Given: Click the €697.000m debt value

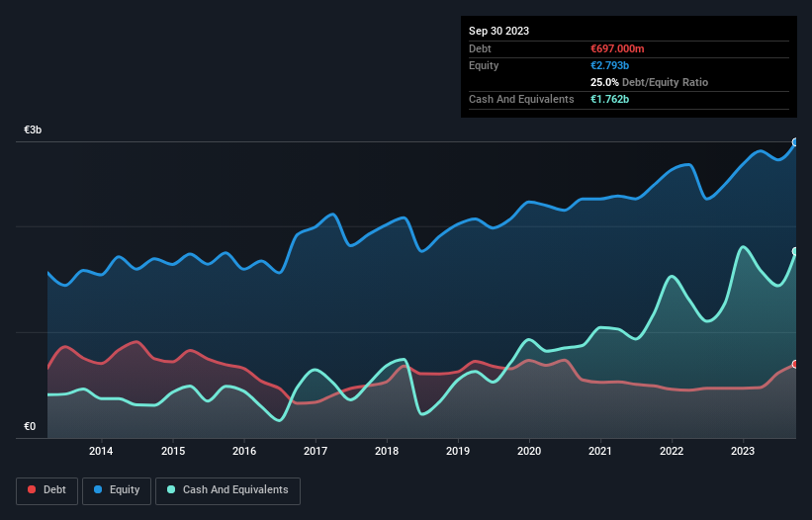Looking at the screenshot, I should tap(617, 48).
